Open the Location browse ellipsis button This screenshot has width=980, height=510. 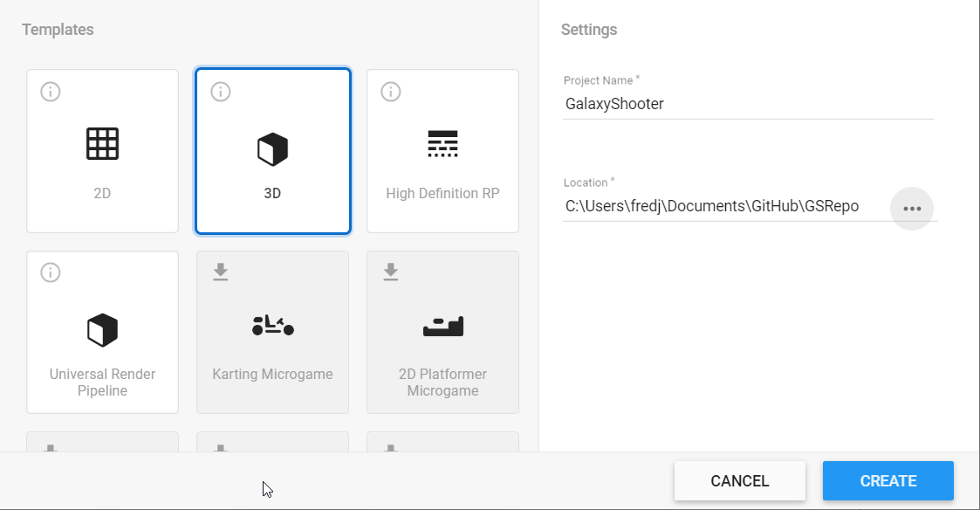912,208
